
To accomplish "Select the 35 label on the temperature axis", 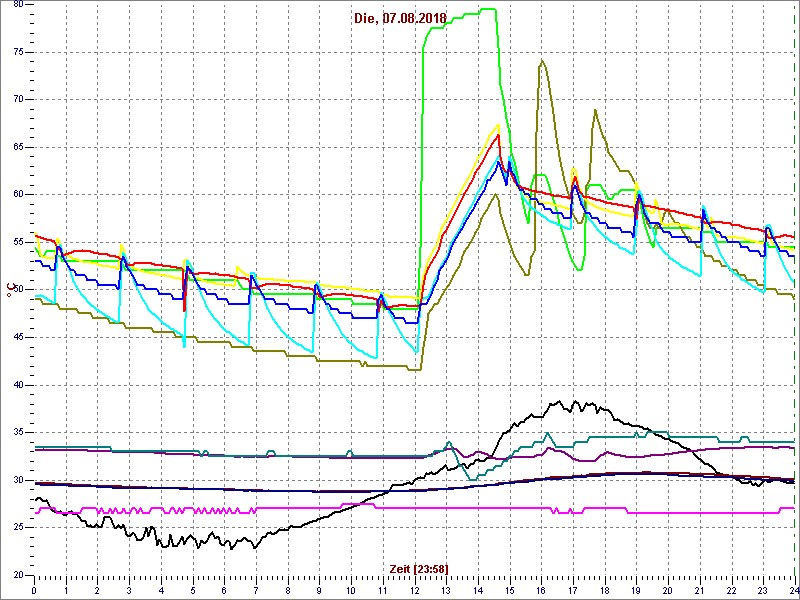I will pyautogui.click(x=18, y=432).
